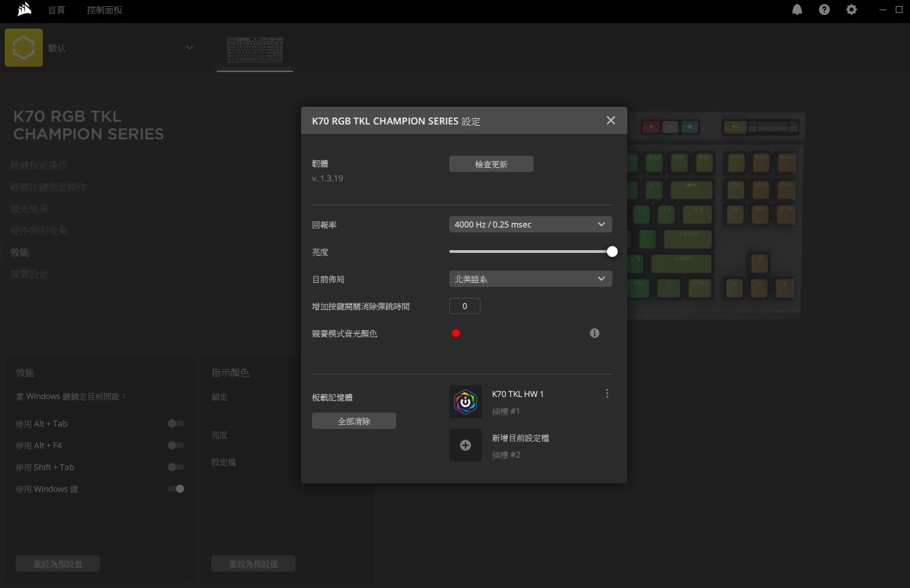
Task: Open the 回報率 4000 Hz dropdown
Action: (531, 224)
